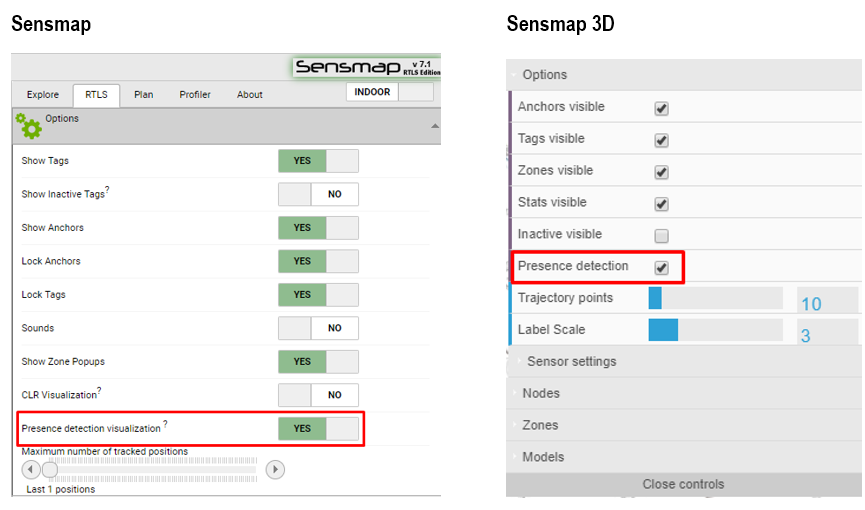Image resolution: width=865 pixels, height=510 pixels.
Task: Switch to the Plan tab
Action: (x=143, y=95)
